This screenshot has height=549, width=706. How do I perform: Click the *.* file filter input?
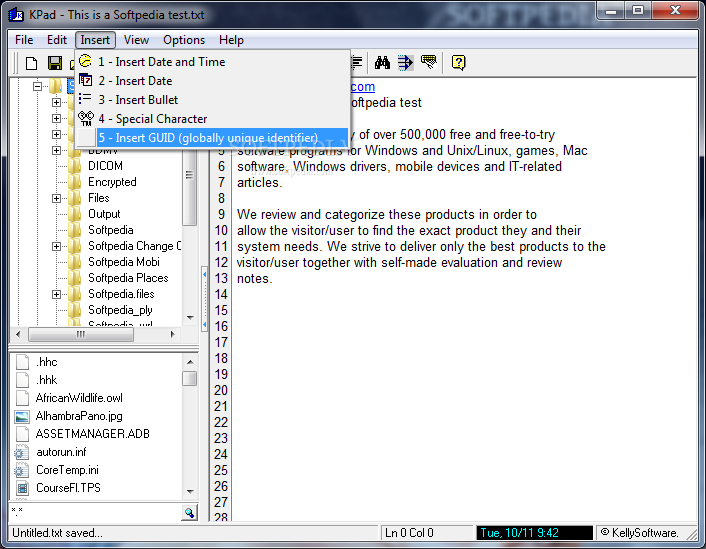[x=96, y=513]
